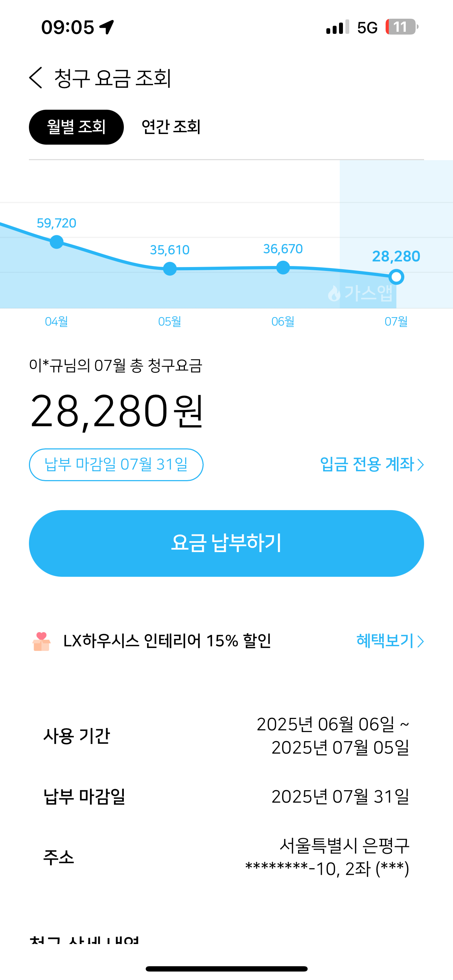This screenshot has width=453, height=980.
Task: Select the 07월 highlighted data point
Action: point(396,277)
